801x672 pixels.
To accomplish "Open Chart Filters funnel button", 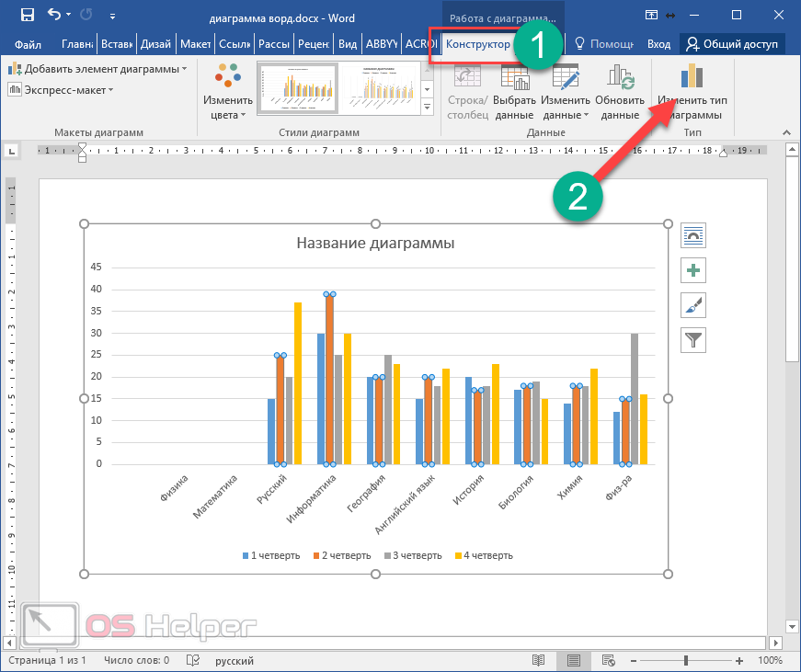I will click(692, 339).
